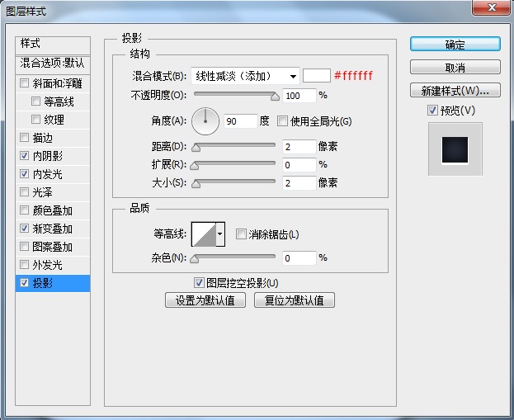The image size is (514, 420).
Task: Click the 取消 button
Action: click(455, 67)
